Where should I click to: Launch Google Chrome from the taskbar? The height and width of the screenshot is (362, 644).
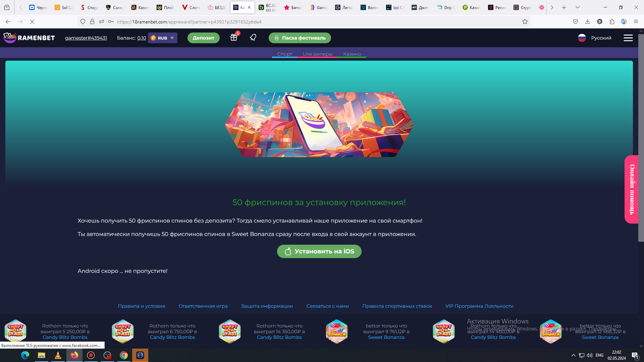(124, 355)
